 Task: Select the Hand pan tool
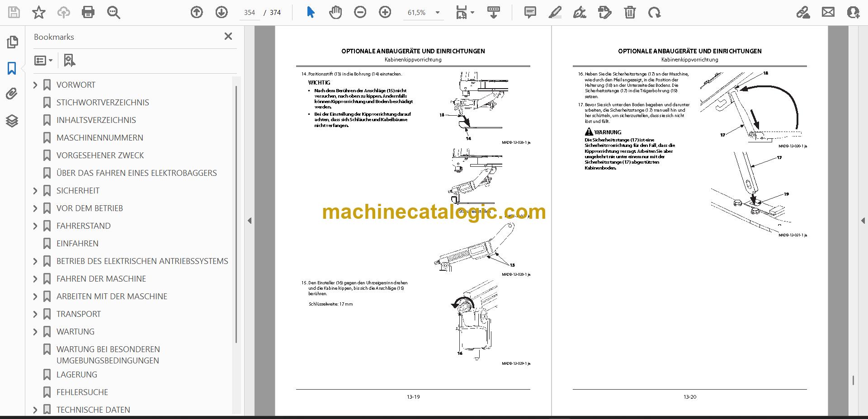335,12
